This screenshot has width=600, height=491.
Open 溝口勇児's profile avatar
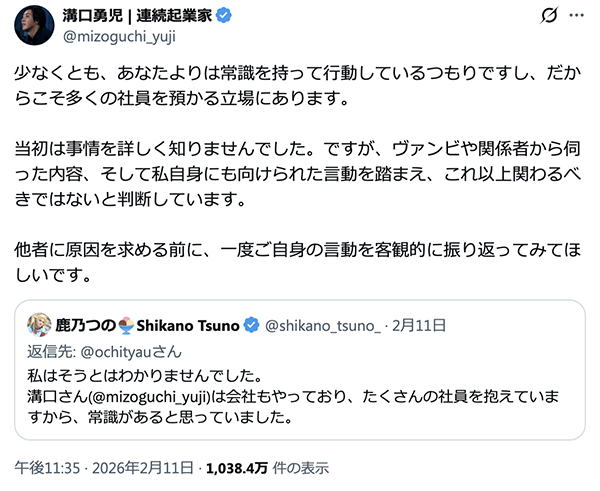coord(36,26)
